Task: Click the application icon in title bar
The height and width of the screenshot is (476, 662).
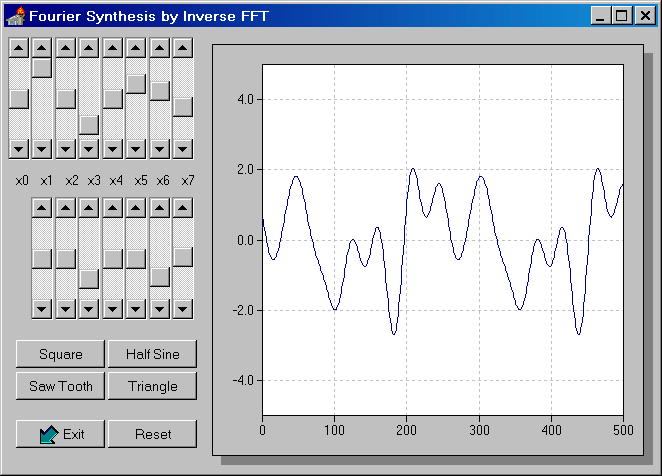Action: (x=15, y=16)
